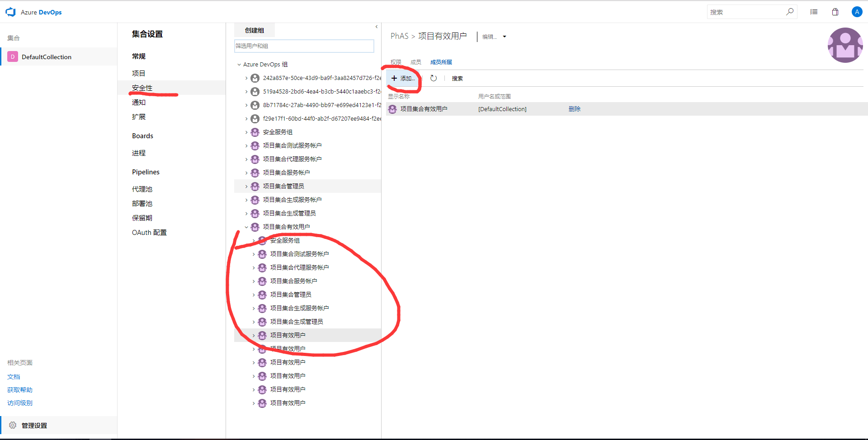Click the 添加 button with plus sign
The image size is (868, 440).
coord(403,78)
